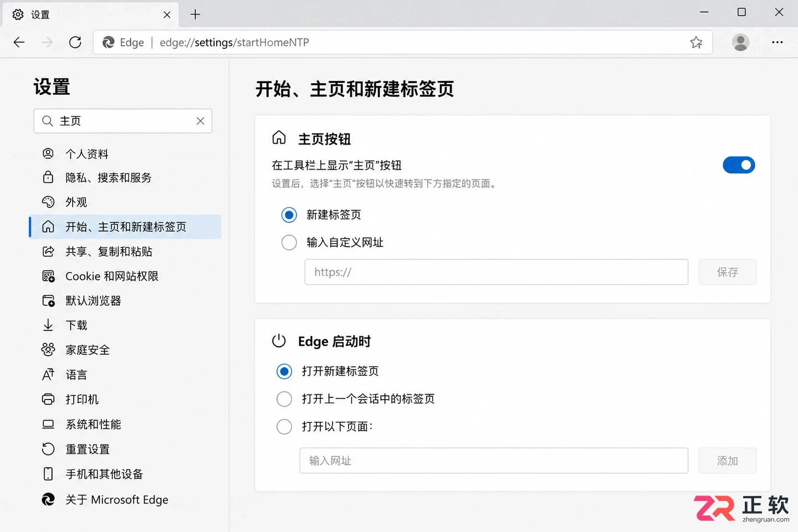
Task: Click the family icon for 家庭安全
Action: [x=48, y=349]
